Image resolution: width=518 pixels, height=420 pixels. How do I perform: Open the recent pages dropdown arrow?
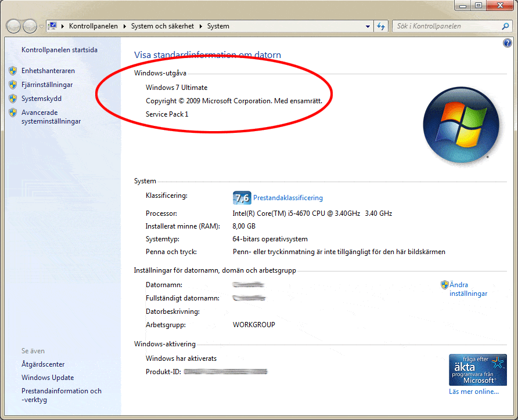tap(41, 26)
